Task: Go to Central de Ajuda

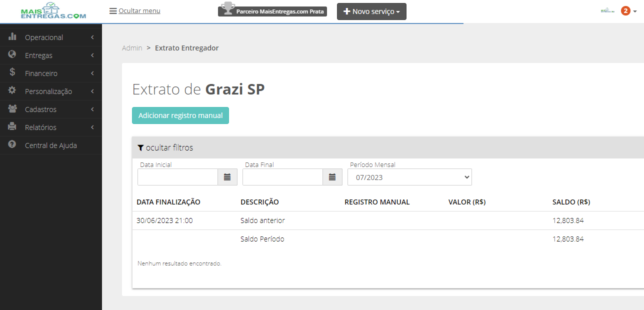Action: click(51, 145)
